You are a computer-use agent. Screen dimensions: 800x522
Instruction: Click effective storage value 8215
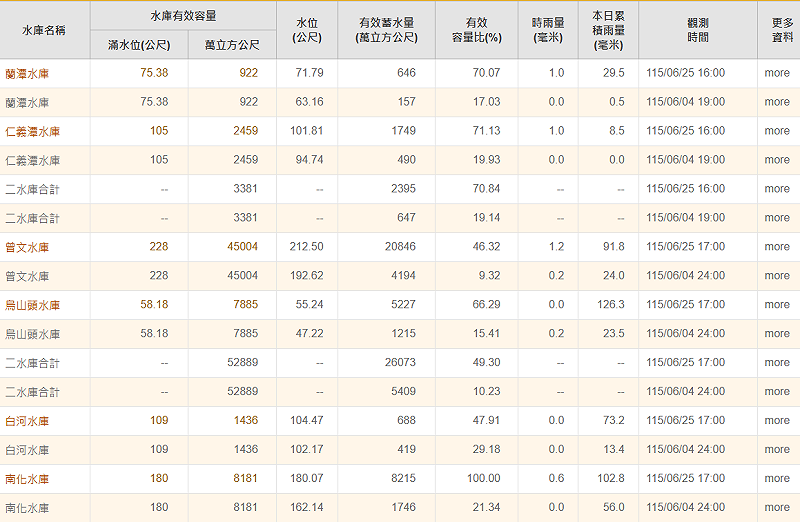(x=404, y=479)
